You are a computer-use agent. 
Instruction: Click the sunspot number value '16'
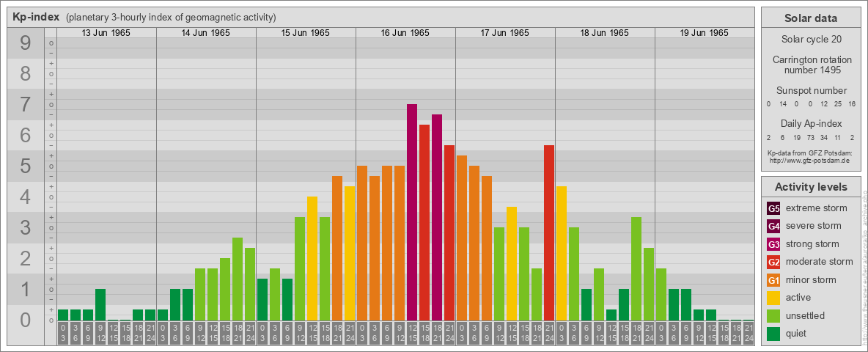point(853,104)
